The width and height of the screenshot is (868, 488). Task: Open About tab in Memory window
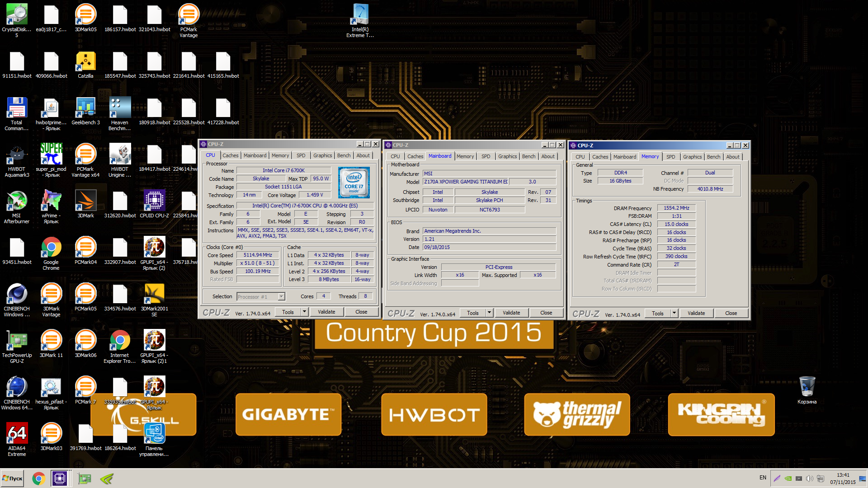[733, 157]
